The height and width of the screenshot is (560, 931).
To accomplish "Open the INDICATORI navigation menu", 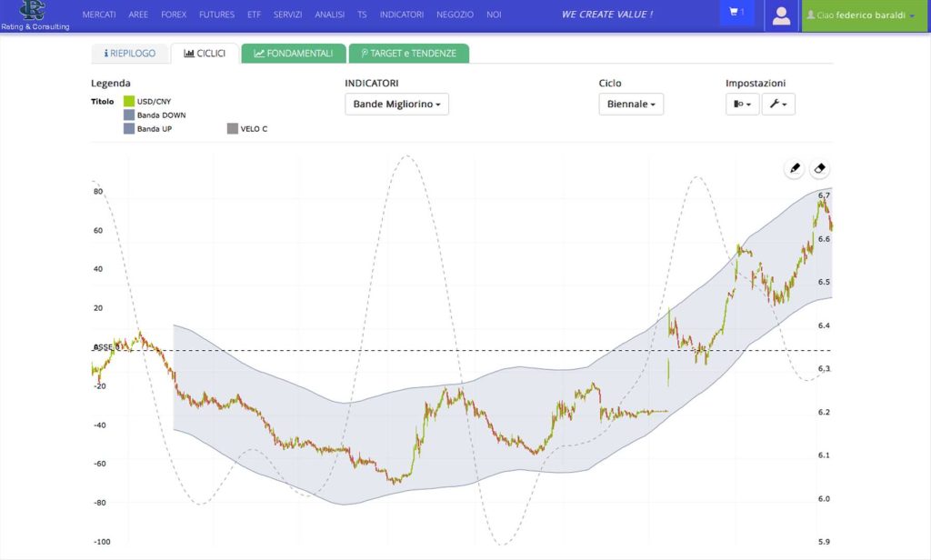I will tap(402, 15).
